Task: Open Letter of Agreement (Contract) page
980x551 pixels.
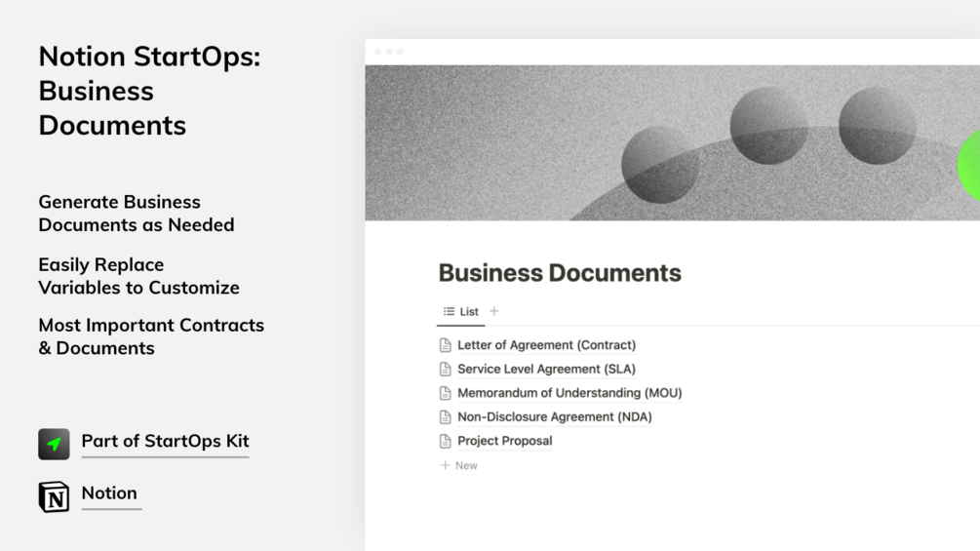Action: click(x=546, y=345)
